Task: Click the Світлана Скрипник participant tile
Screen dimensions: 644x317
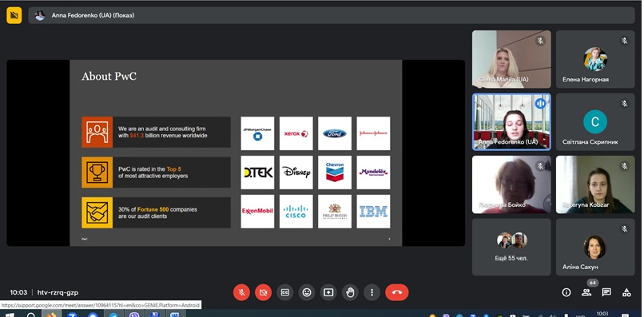Action: [595, 122]
